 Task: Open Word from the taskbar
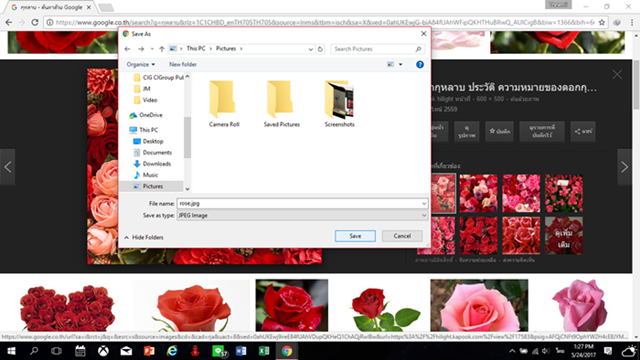(241, 351)
